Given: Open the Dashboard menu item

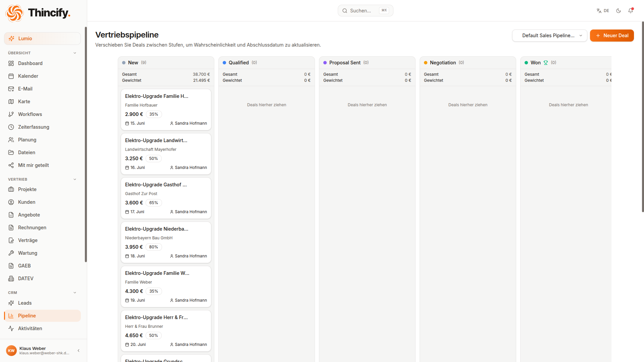Looking at the screenshot, I should (x=42, y=63).
